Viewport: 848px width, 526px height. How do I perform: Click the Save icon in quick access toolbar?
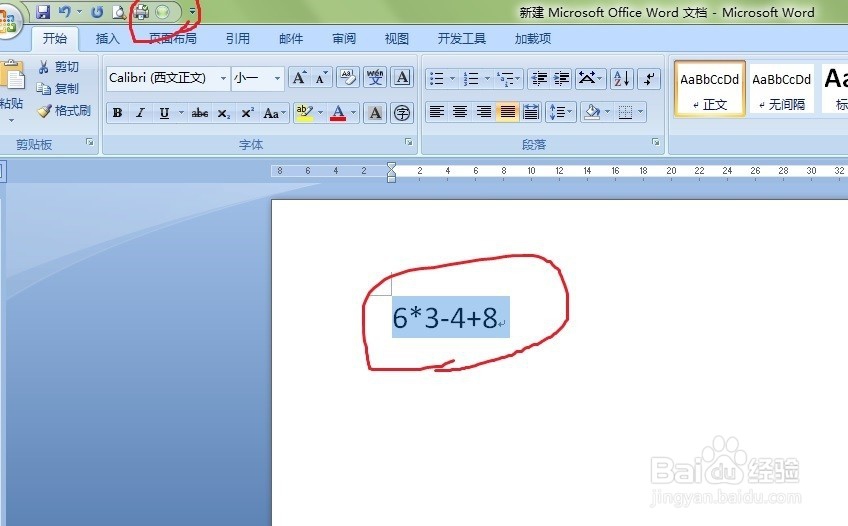click(43, 11)
